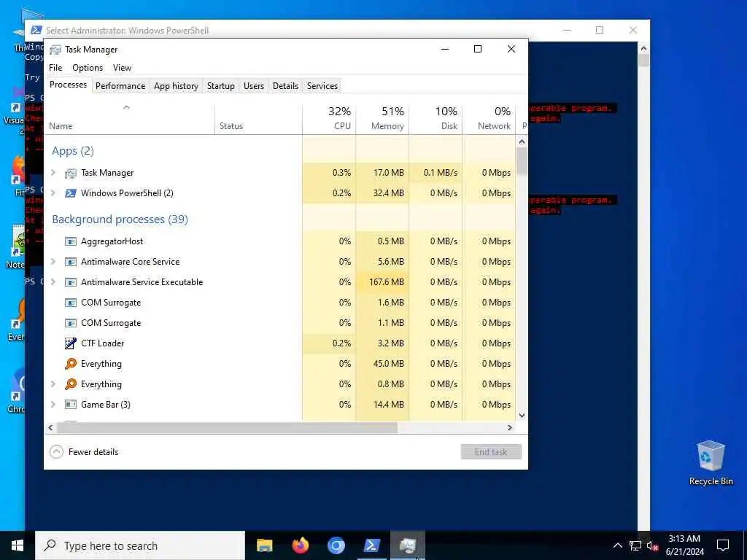This screenshot has height=560, width=747.
Task: Click the horizontal scrollbar right arrow
Action: pyautogui.click(x=510, y=427)
